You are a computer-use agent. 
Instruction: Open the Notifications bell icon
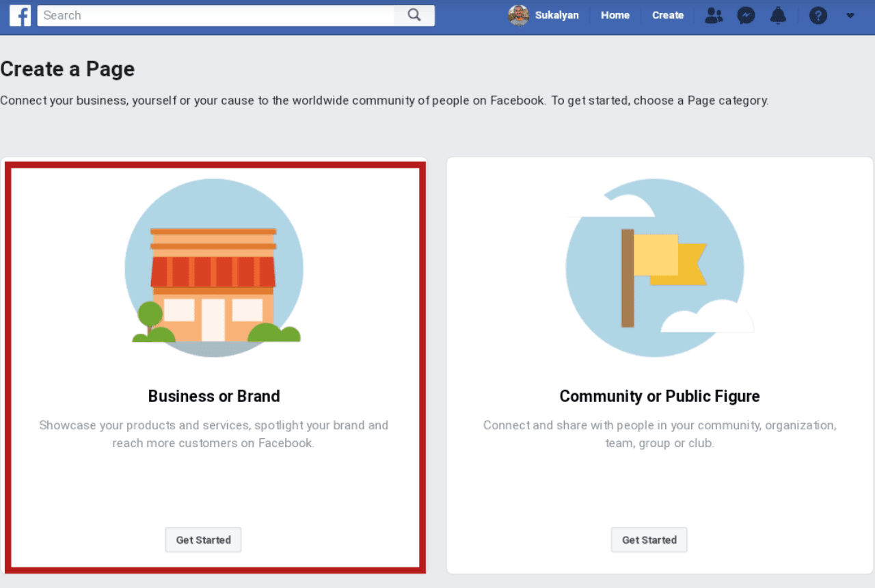pyautogui.click(x=778, y=15)
